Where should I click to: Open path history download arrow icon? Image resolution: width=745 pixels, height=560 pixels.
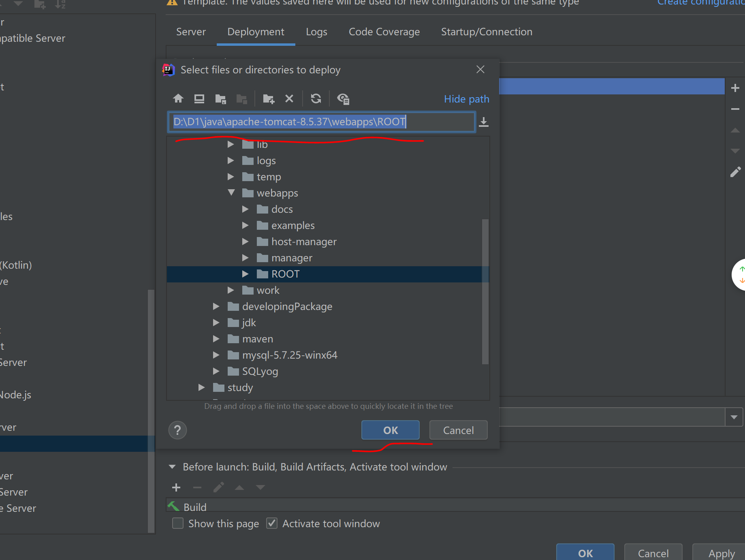484,122
